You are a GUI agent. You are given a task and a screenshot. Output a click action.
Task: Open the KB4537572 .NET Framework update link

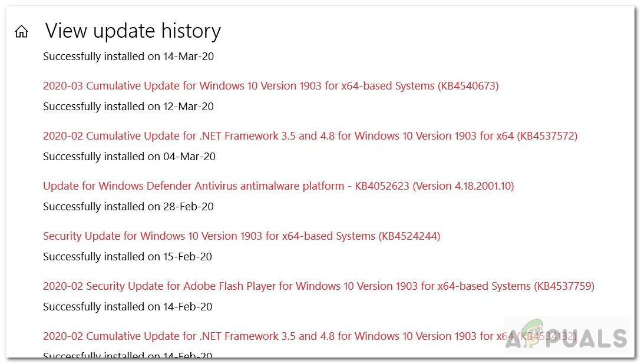310,136
